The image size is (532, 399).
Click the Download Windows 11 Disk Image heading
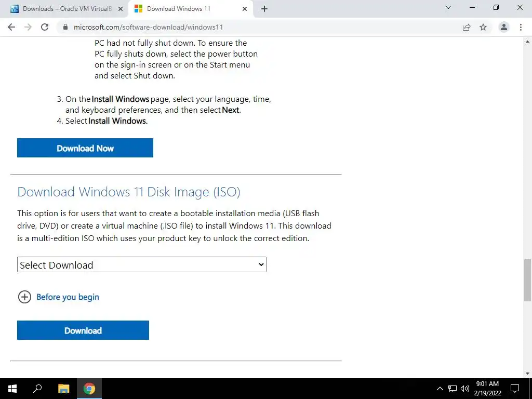pos(129,192)
